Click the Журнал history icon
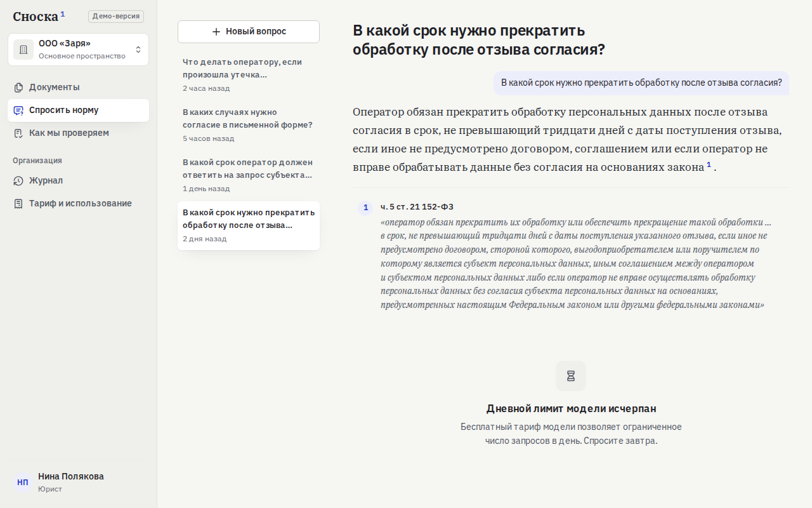The image size is (812, 508). (x=18, y=180)
